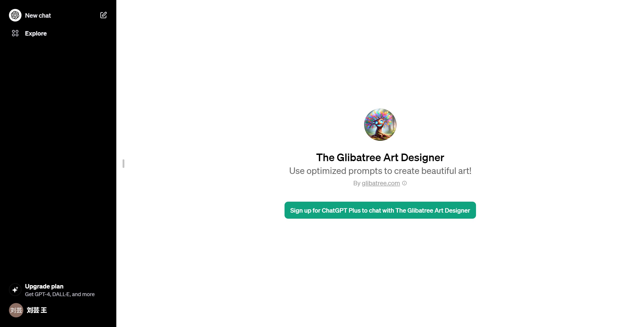
Task: Click the user avatar with Chinese initials
Action: click(16, 310)
